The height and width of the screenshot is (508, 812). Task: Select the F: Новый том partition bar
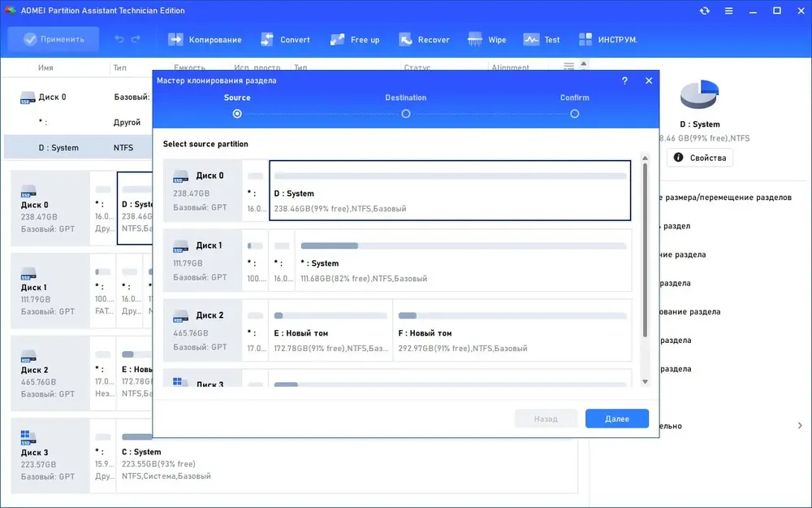(x=512, y=330)
